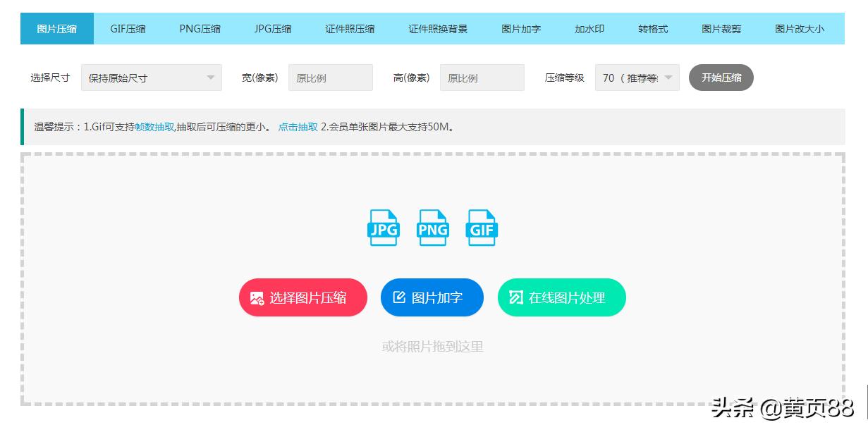Click the image icon inside 选择图片压缩 button
The image size is (868, 432).
point(257,297)
